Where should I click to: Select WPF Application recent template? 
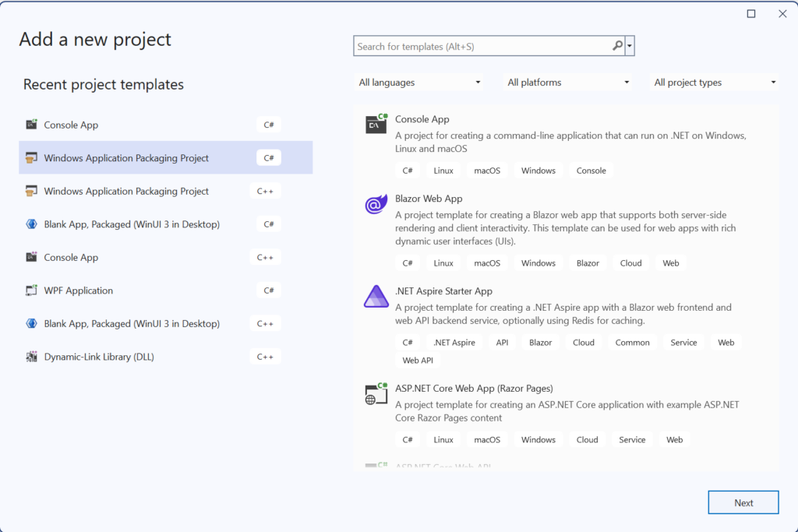165,290
